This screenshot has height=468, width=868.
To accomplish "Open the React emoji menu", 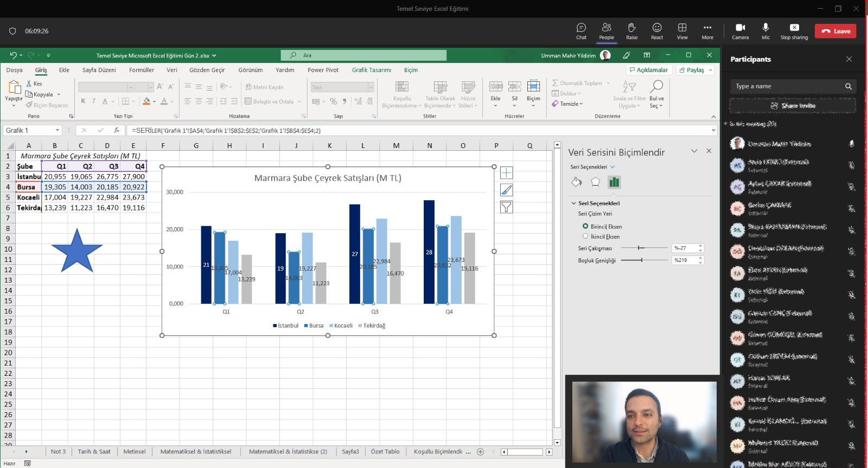I will (x=656, y=31).
